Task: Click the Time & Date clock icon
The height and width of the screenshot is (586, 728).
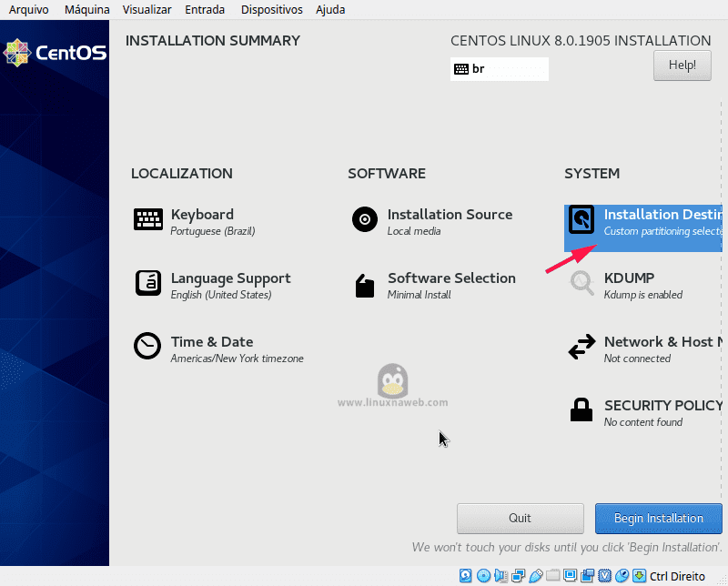Action: (147, 346)
